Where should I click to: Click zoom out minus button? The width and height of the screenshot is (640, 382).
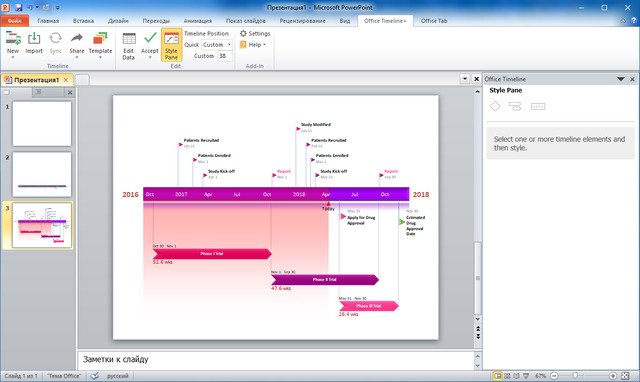pyautogui.click(x=554, y=376)
